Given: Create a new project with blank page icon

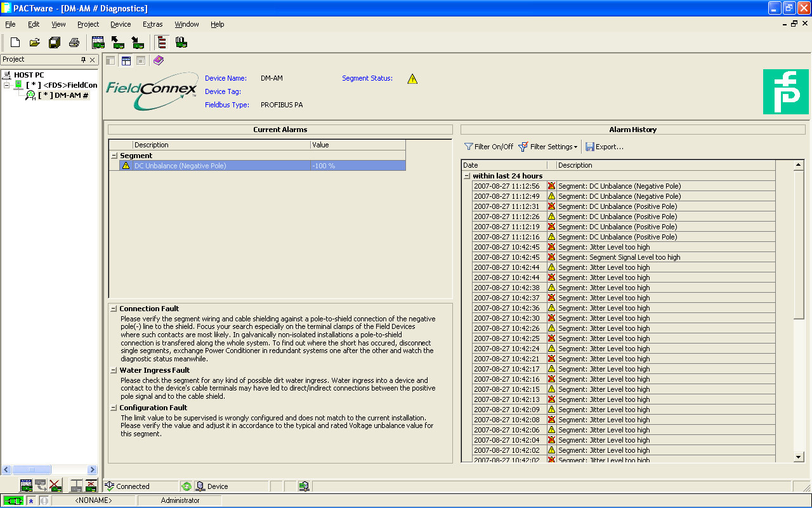Looking at the screenshot, I should point(15,43).
